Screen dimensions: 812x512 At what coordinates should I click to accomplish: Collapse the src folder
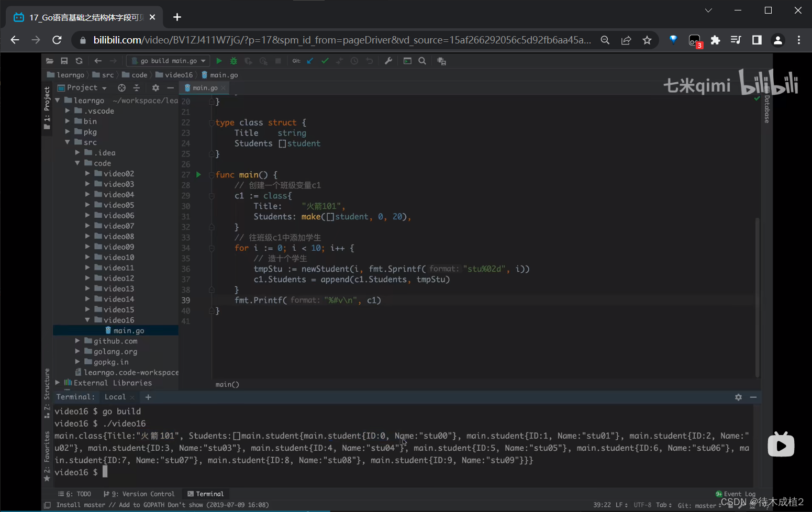68,142
